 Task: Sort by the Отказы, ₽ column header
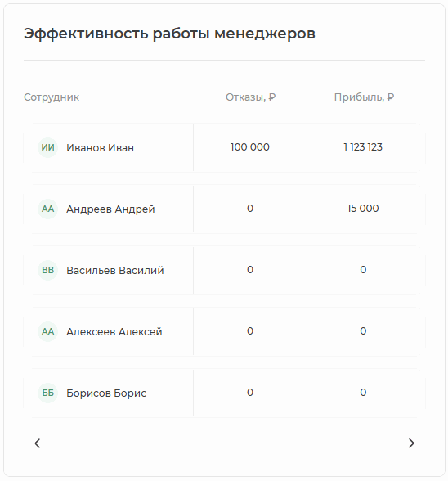pyautogui.click(x=250, y=97)
